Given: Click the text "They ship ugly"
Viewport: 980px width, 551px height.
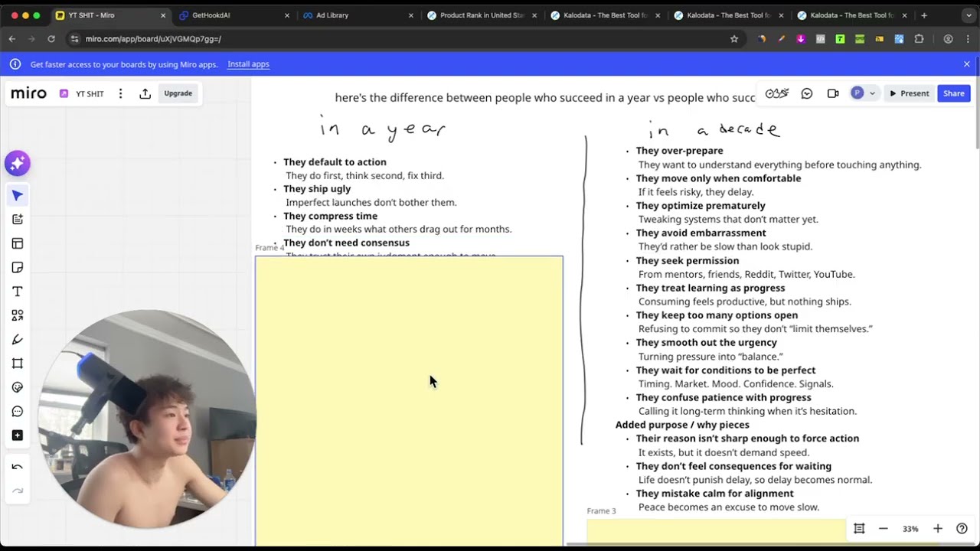Looking at the screenshot, I should [x=317, y=189].
